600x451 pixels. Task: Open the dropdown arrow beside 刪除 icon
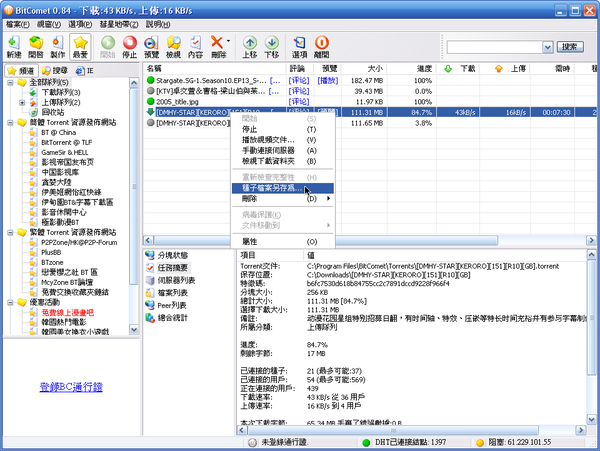(228, 41)
